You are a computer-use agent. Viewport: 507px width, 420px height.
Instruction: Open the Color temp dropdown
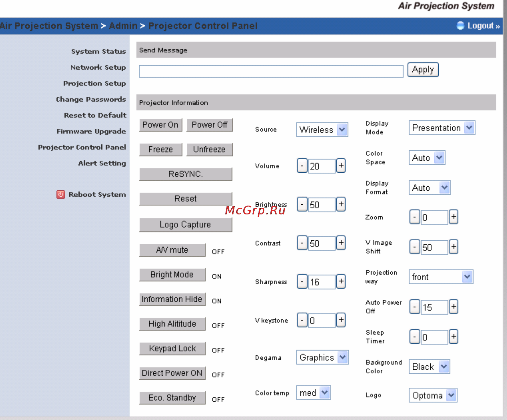313,393
